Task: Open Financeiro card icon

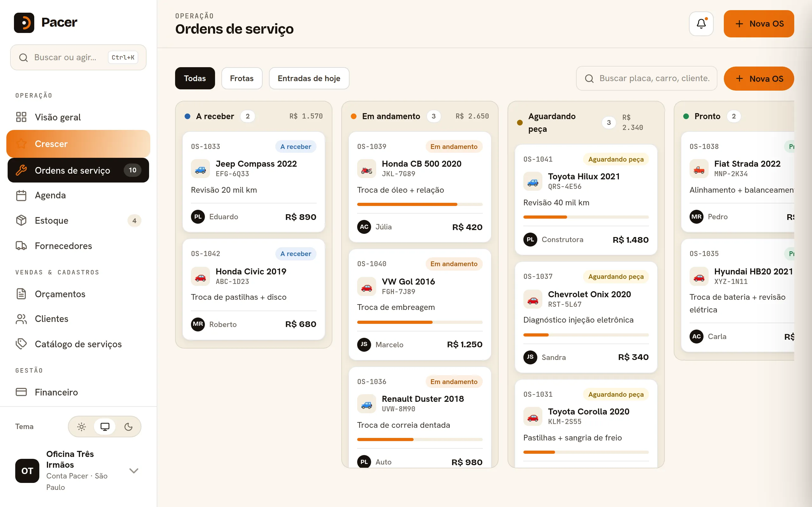Action: coord(21,392)
